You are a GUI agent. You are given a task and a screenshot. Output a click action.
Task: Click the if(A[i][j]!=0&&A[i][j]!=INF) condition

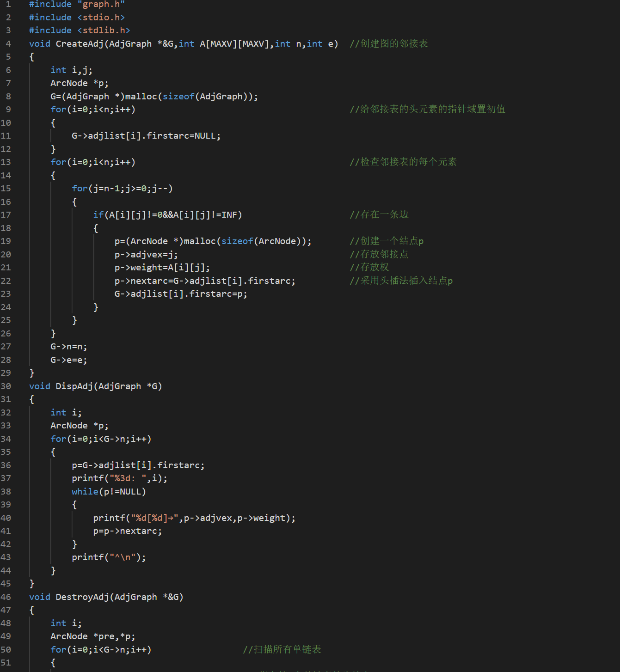point(167,214)
